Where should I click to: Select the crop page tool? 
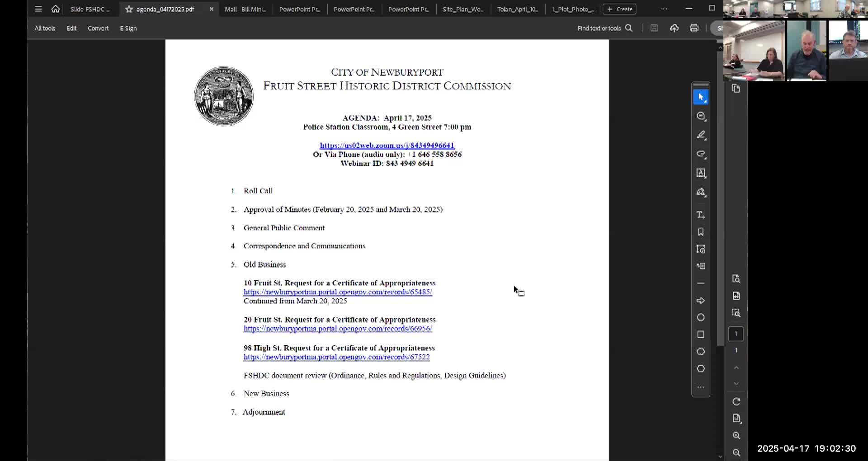701,249
